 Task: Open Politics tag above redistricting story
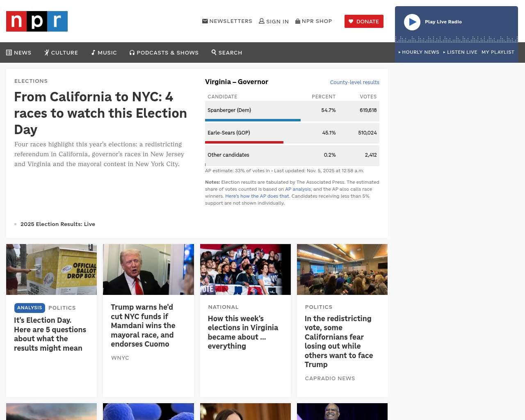(319, 307)
